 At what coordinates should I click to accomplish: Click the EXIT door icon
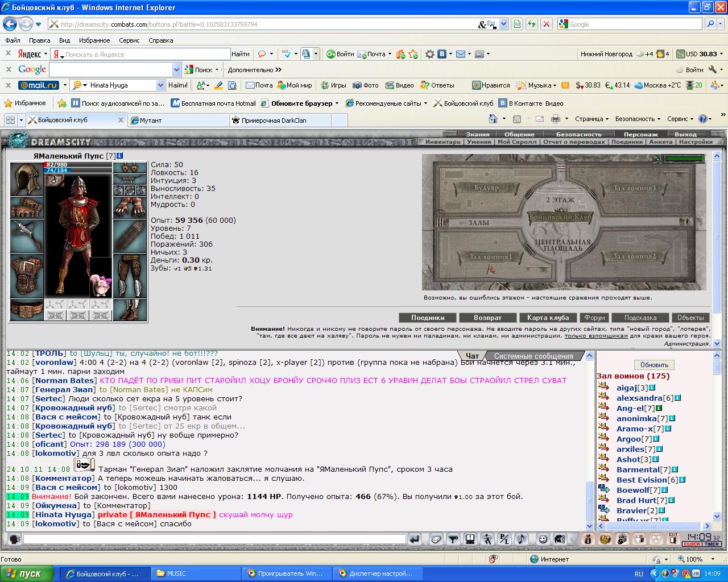673,539
